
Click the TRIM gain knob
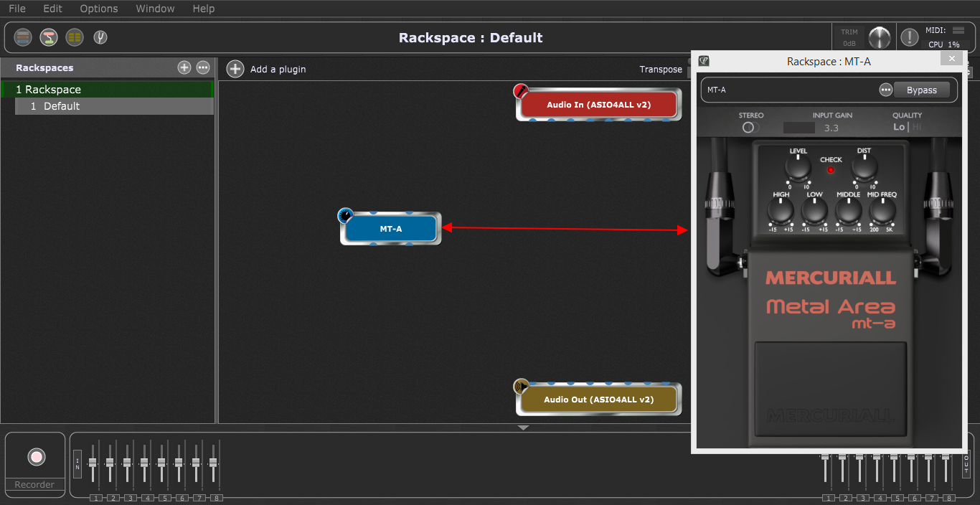click(879, 37)
